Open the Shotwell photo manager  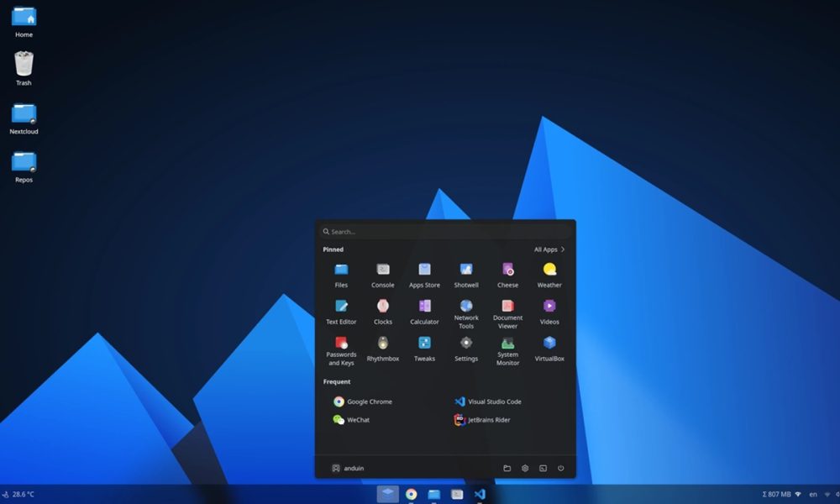(466, 274)
